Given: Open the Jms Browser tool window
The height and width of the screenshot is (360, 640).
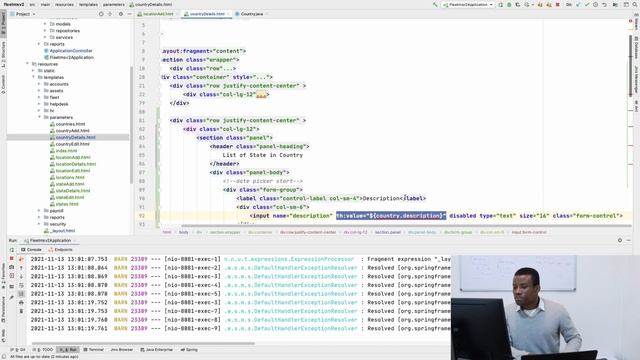Looking at the screenshot, I should pos(122,350).
